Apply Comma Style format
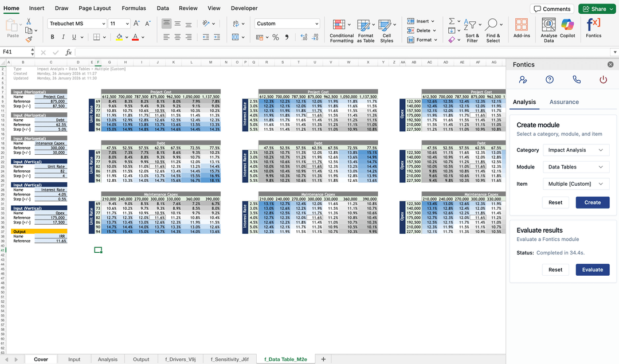The height and width of the screenshot is (364, 619). coord(287,37)
